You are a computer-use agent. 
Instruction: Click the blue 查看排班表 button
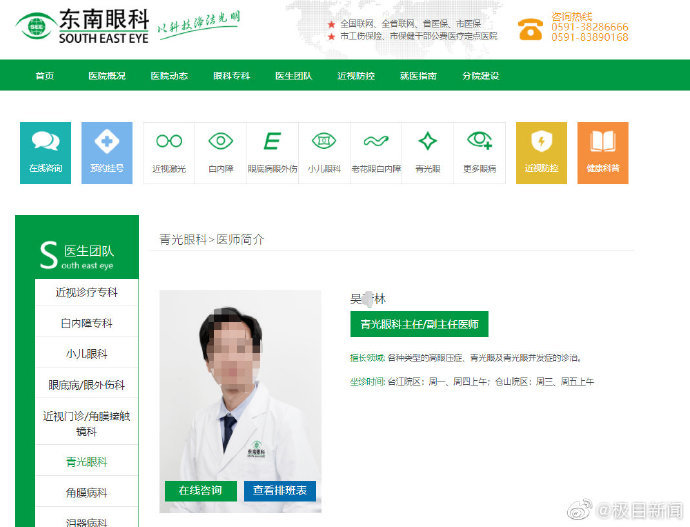pos(280,490)
